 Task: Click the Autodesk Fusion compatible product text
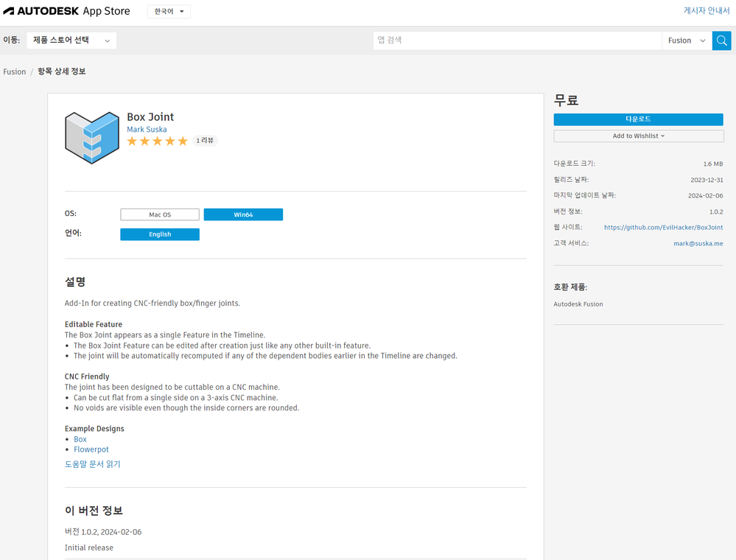(578, 304)
